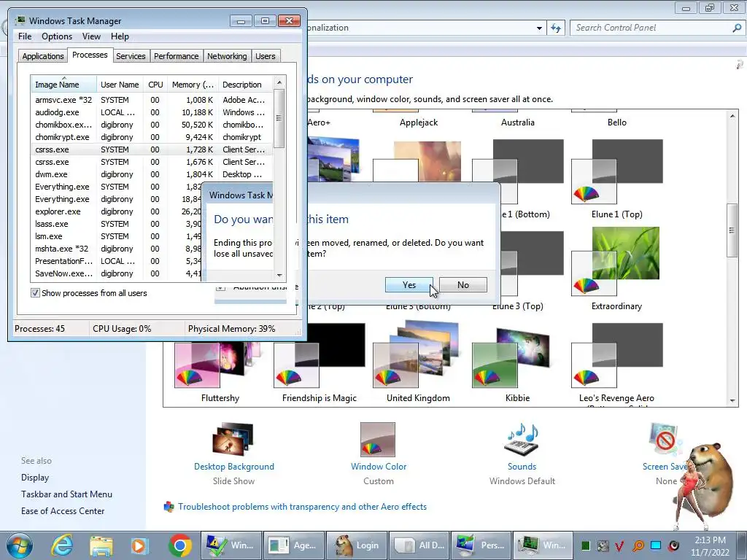
Task: Click the theme list vertical scrollbar thumb
Action: (732, 230)
